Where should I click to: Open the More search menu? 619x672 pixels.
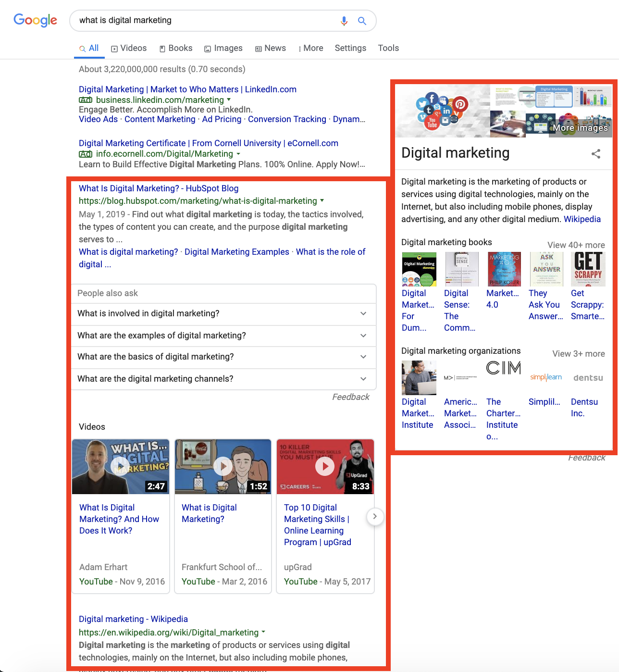310,48
